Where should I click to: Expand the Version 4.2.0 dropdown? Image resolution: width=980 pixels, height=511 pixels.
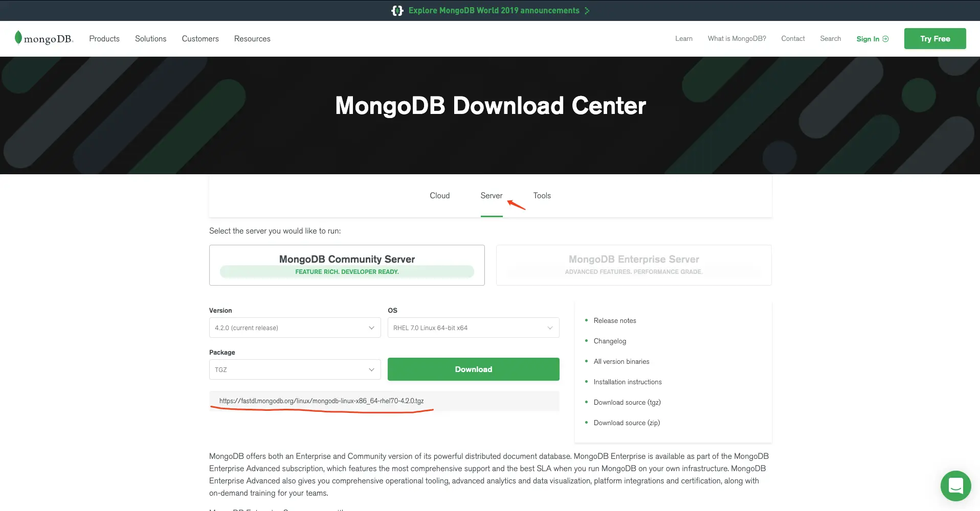click(x=295, y=328)
